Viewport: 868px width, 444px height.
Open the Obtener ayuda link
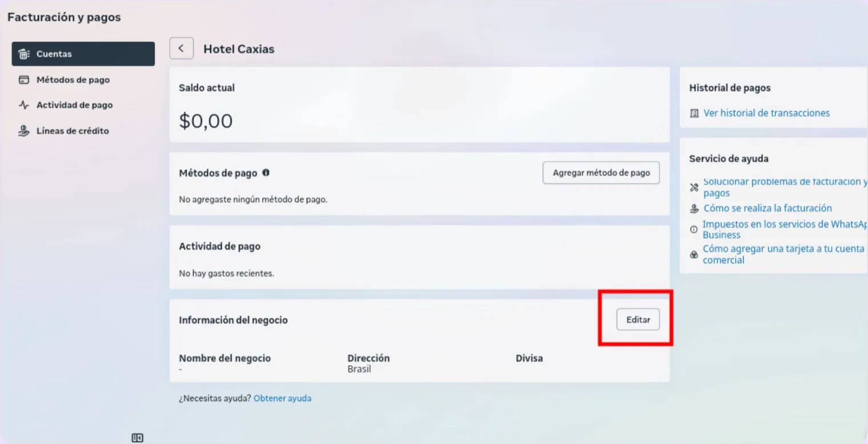click(x=283, y=398)
